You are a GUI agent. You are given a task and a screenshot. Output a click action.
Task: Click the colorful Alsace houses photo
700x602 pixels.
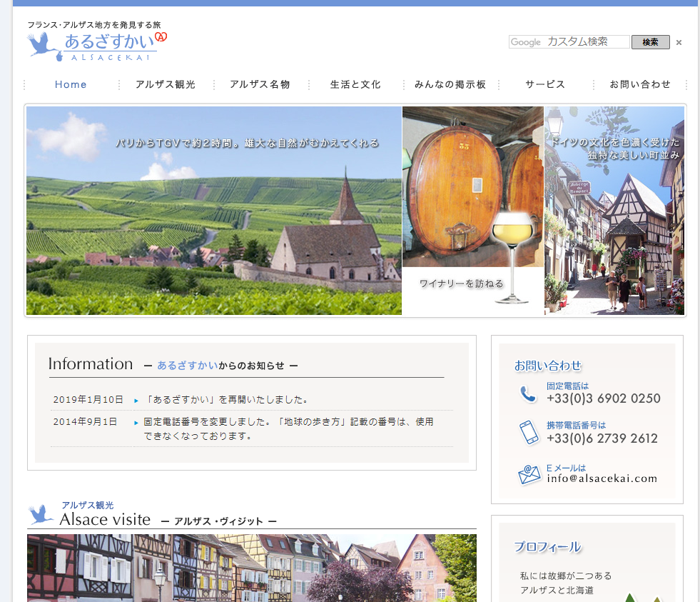252,568
